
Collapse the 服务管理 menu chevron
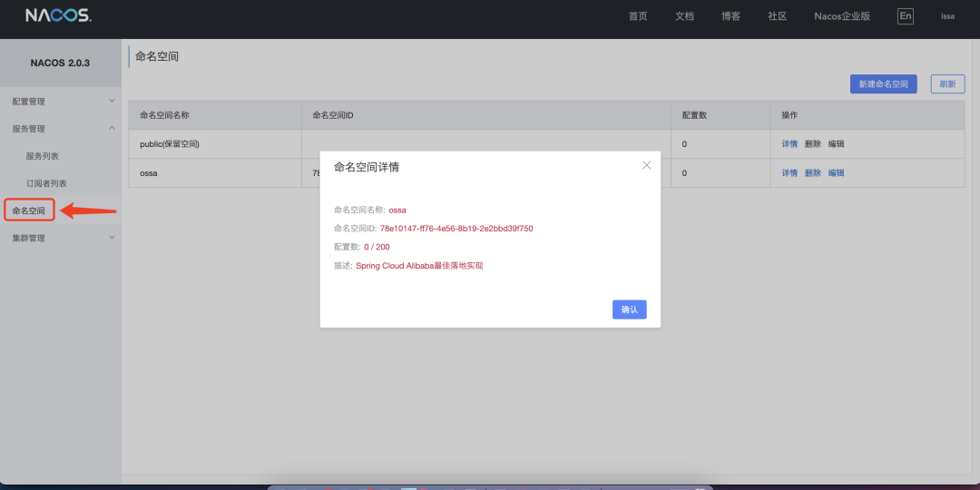tap(112, 128)
